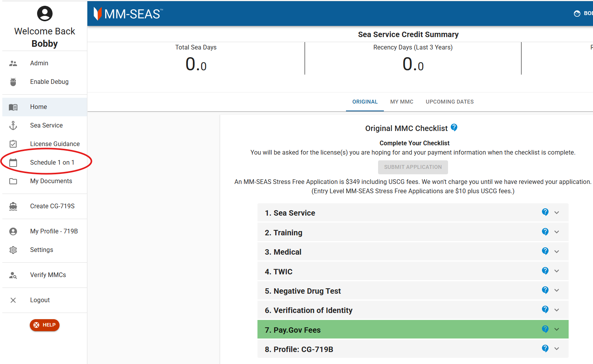Click the My Documents folder icon
The height and width of the screenshot is (364, 593).
(13, 181)
